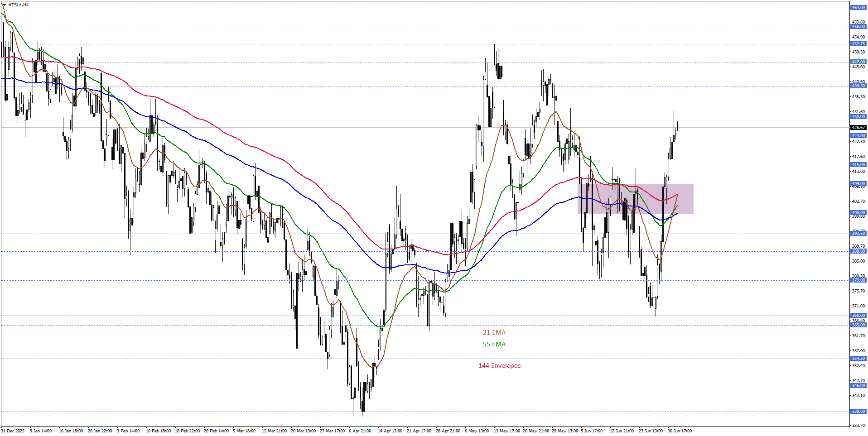868x436 pixels.
Task: Click the 16 Jan 18:00 time label
Action: coord(71,431)
